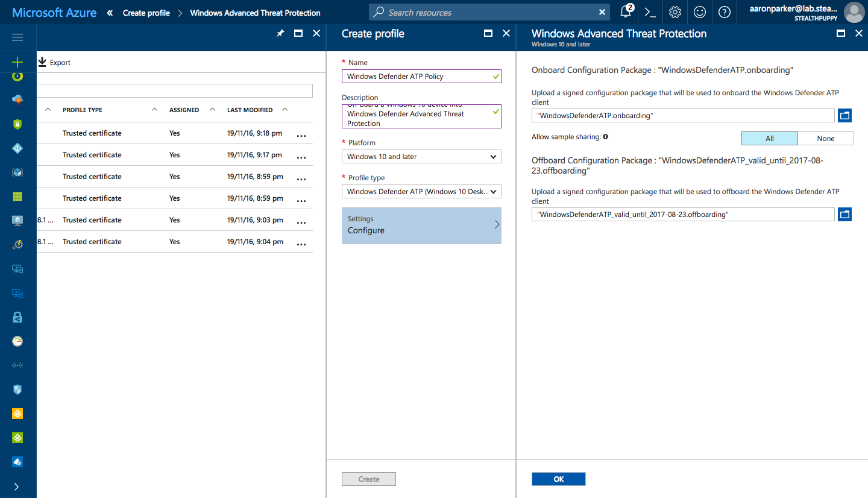
Task: Select the row modified 19/11/16, 9:03 pm
Action: (175, 220)
